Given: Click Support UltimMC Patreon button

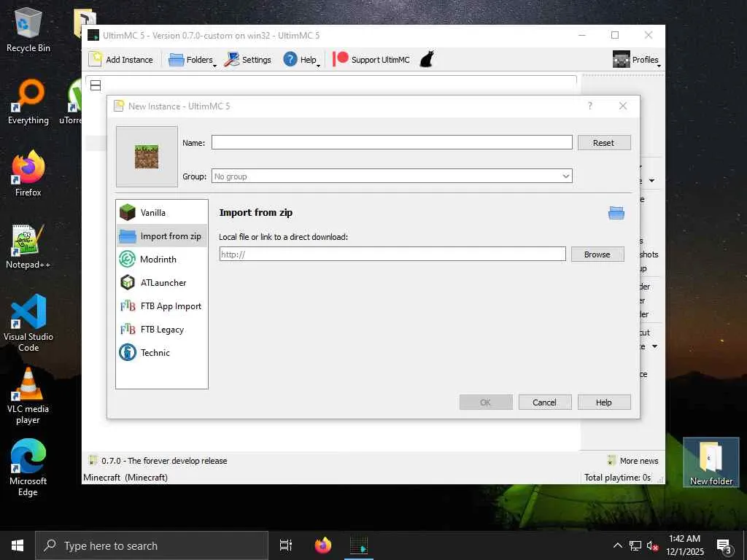Looking at the screenshot, I should [371, 60].
